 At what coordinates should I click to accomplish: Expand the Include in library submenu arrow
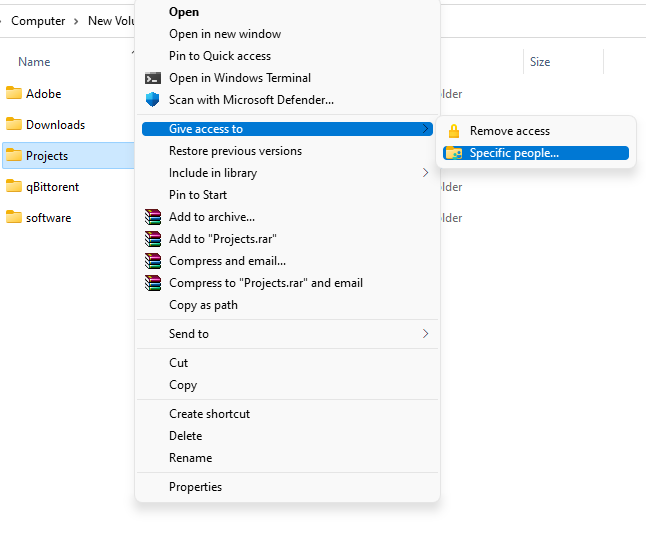[x=426, y=173]
